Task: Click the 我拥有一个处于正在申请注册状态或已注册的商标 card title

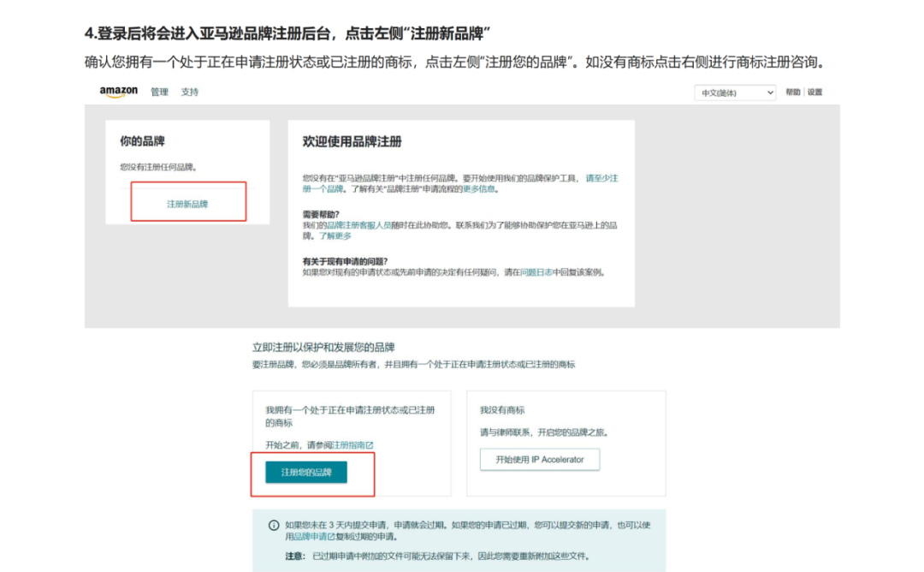Action: 350,416
